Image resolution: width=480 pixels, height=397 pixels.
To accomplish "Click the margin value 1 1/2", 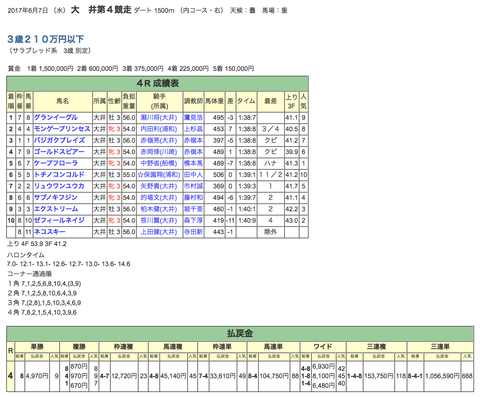I will (x=270, y=175).
